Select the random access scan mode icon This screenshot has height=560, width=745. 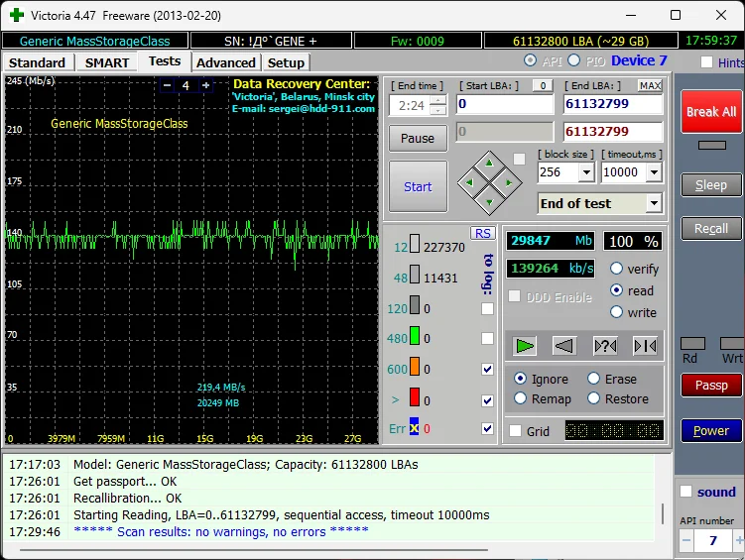click(x=605, y=346)
